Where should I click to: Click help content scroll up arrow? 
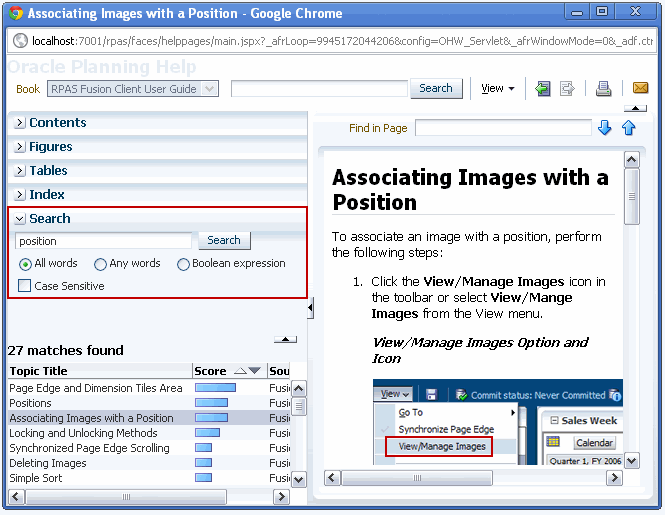[x=631, y=160]
